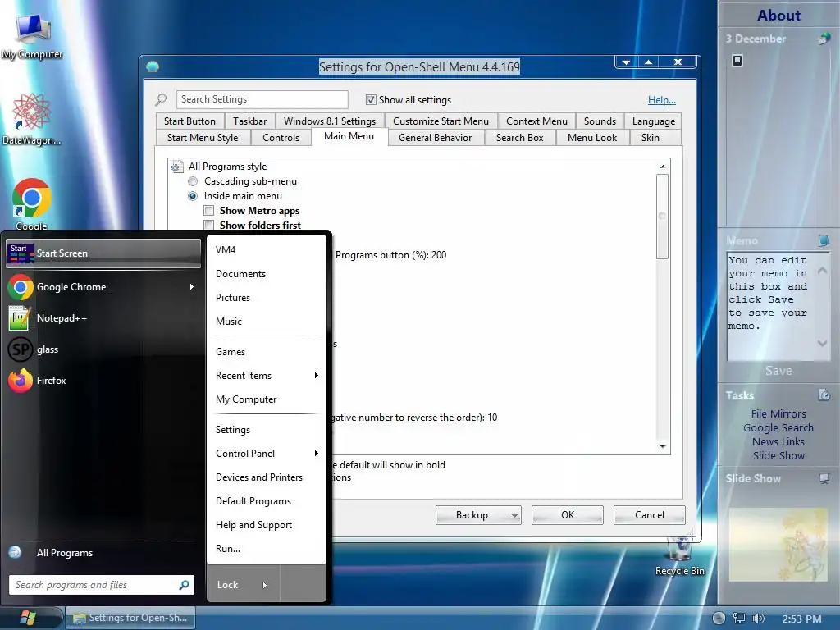Image resolution: width=840 pixels, height=630 pixels.
Task: Click memo box scroll-down arrow
Action: (822, 344)
